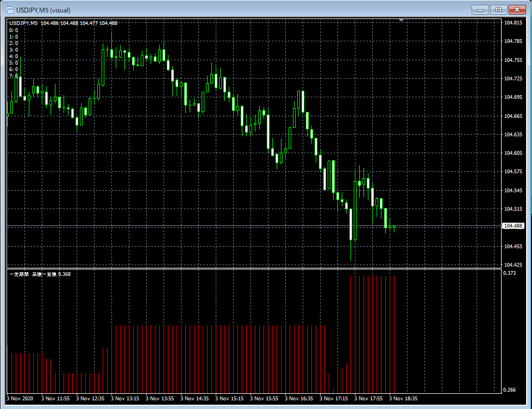This screenshot has height=409, width=532.
Task: Click the "7: 0" debug text line
Action: point(14,76)
